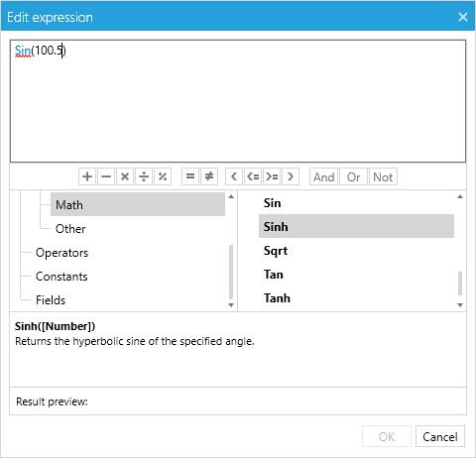Insert the not-equal operator
This screenshot has height=458, width=476.
[x=209, y=176]
